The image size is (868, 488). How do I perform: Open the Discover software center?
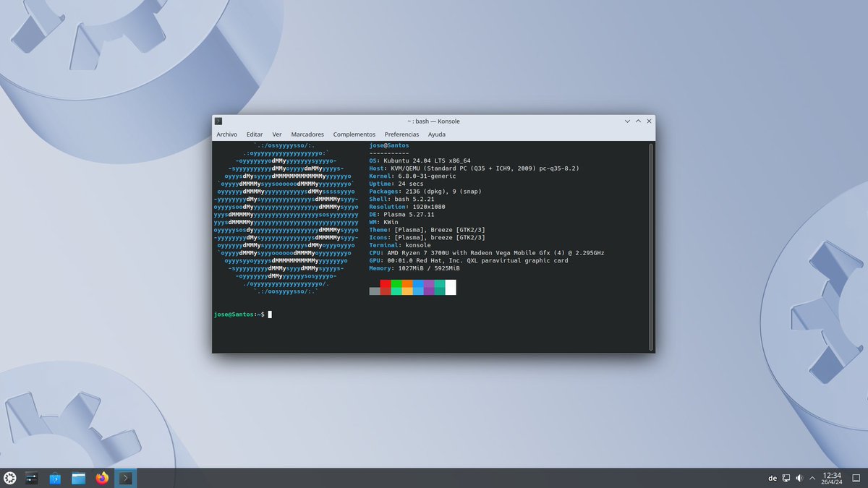54,478
